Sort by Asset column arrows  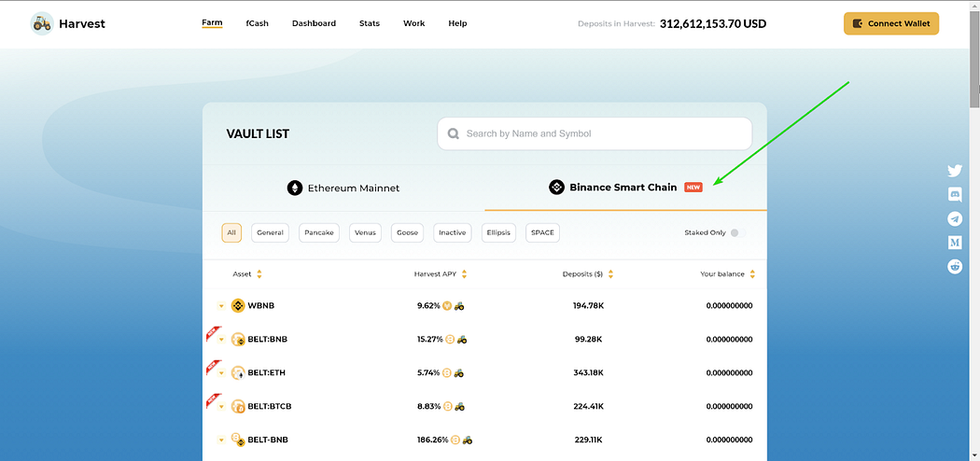point(259,274)
